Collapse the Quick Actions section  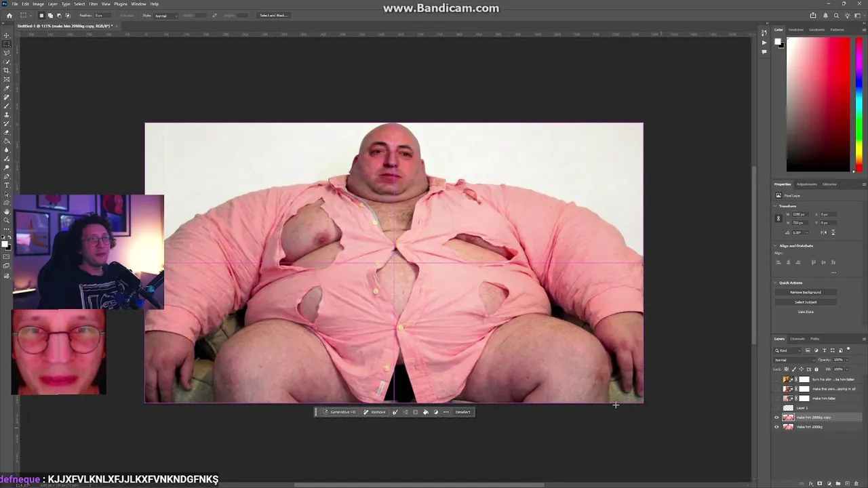776,283
